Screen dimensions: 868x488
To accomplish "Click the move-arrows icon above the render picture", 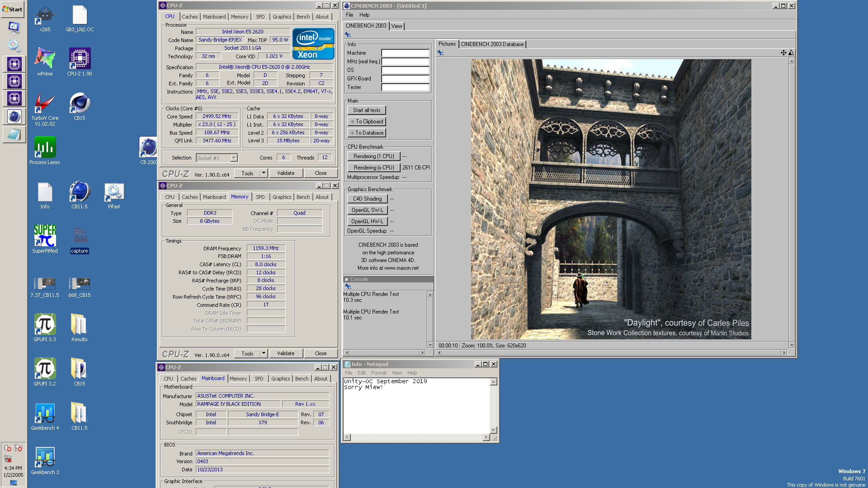I will [x=783, y=53].
